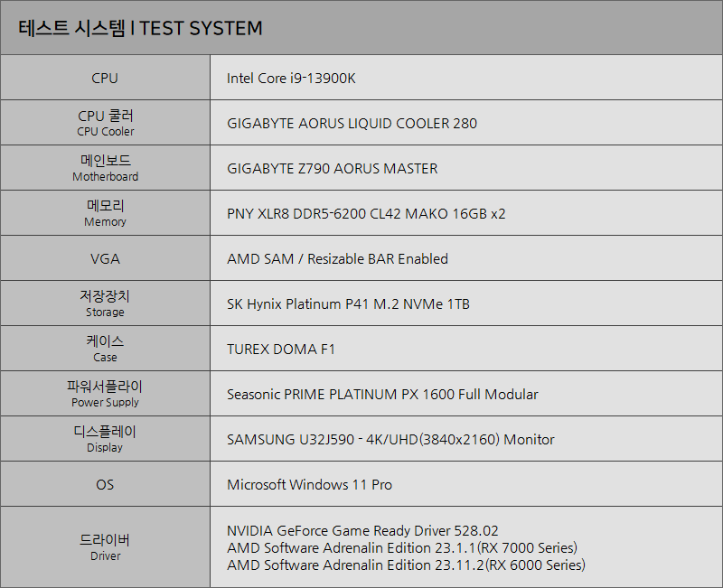Click the Intel Core i9-13900K value
The image size is (723, 588).
click(x=291, y=79)
